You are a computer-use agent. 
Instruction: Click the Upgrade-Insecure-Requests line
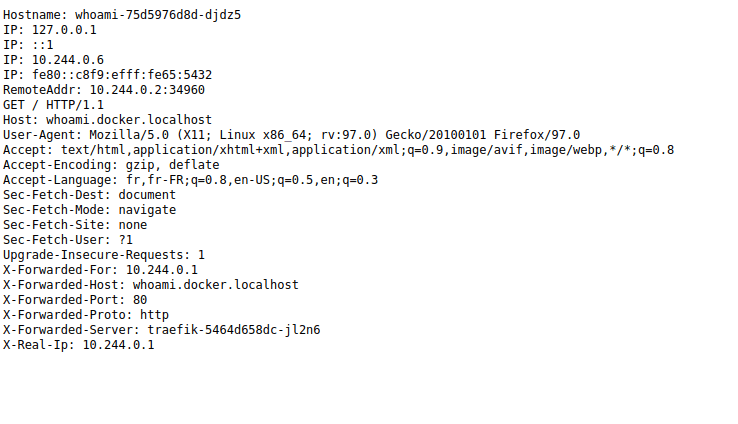click(103, 255)
